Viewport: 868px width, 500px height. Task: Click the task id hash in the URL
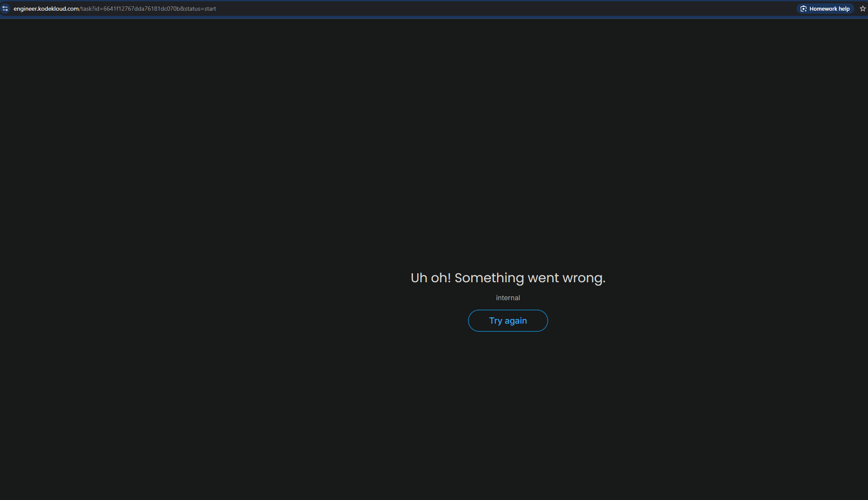(142, 9)
